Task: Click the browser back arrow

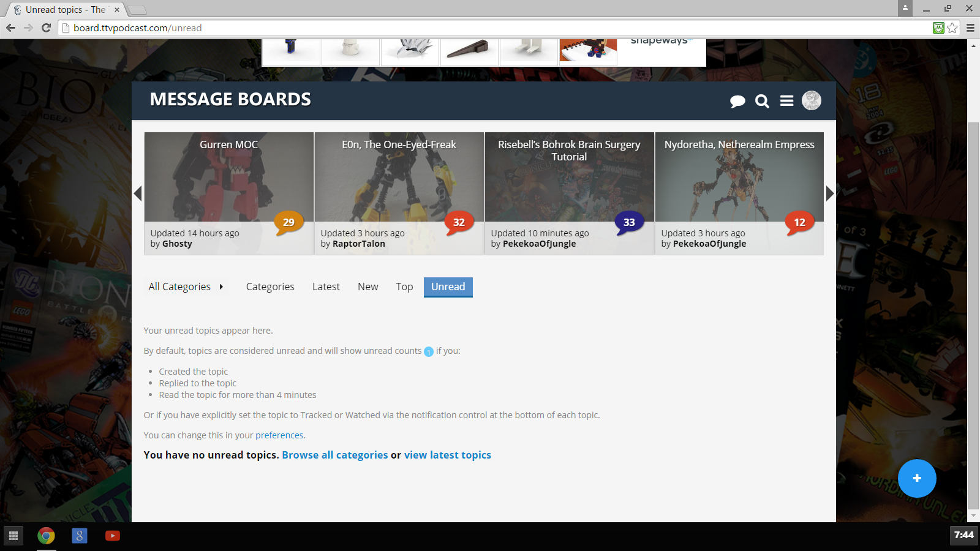Action: click(10, 28)
